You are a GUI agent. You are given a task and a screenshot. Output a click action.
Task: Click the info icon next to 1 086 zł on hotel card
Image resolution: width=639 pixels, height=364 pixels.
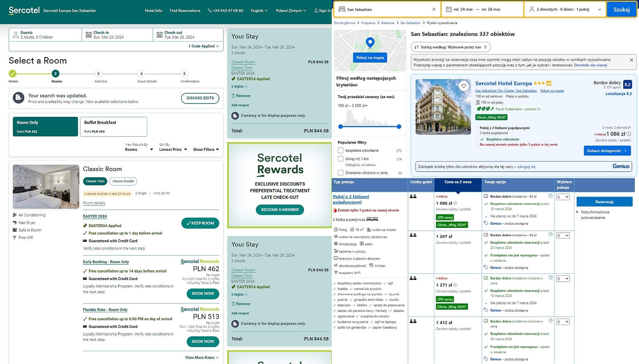(629, 134)
